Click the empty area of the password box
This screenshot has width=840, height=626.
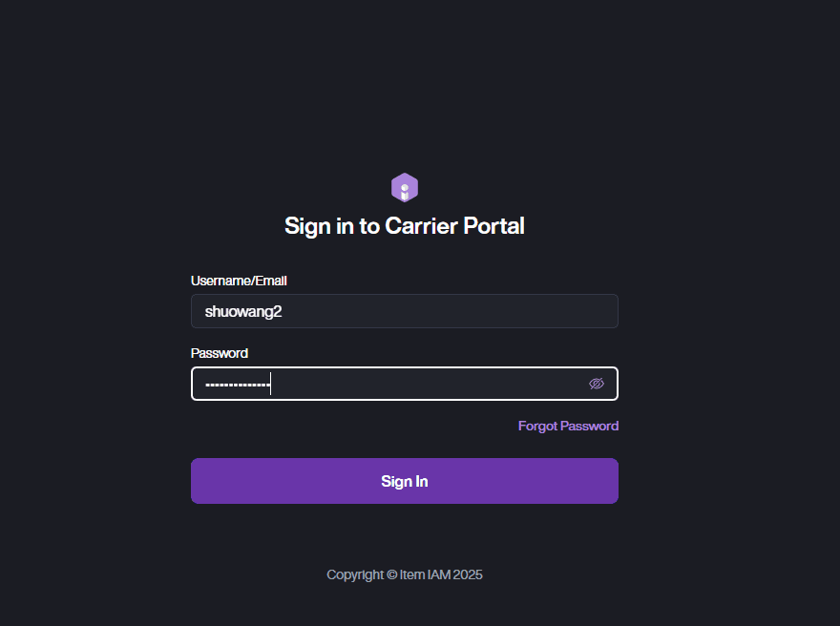(x=430, y=384)
